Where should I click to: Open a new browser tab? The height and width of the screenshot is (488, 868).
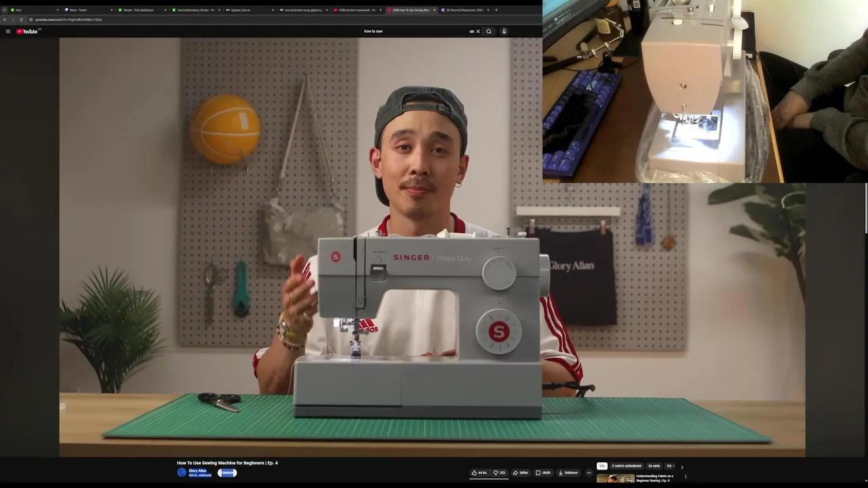pyautogui.click(x=496, y=10)
